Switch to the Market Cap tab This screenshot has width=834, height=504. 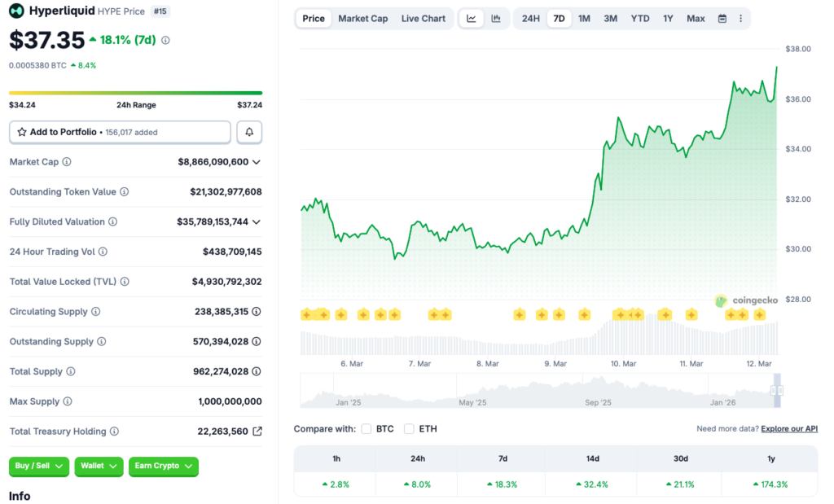coord(362,19)
